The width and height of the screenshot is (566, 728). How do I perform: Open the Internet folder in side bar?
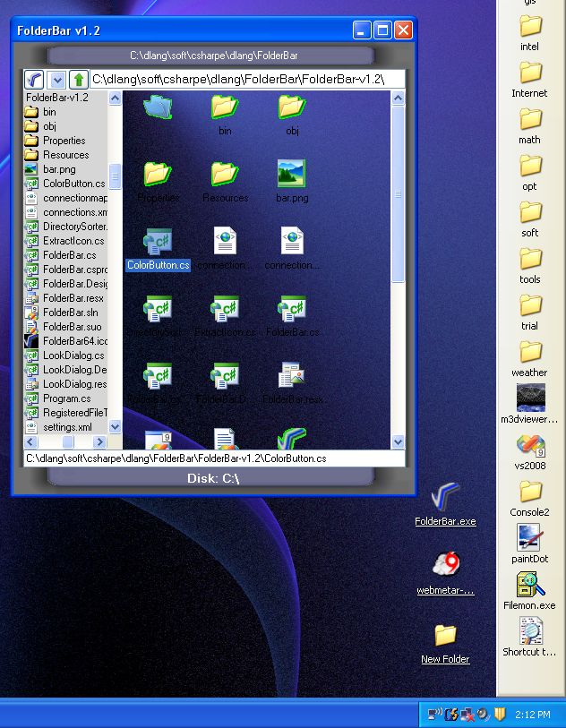coord(530,79)
